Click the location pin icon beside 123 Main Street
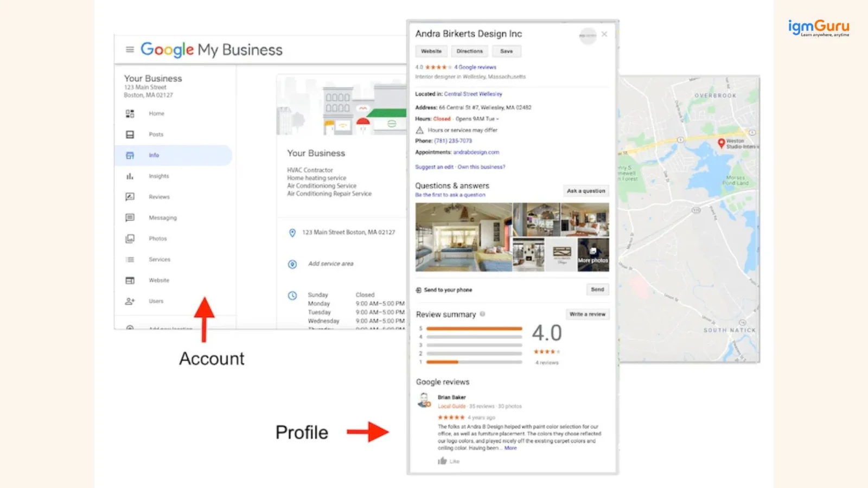Image resolution: width=868 pixels, height=488 pixels. click(x=292, y=233)
